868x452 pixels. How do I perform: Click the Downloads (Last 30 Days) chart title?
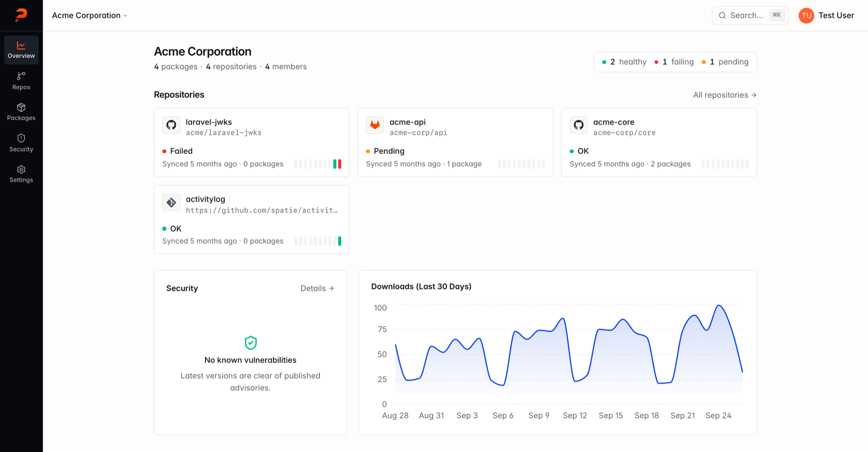[421, 286]
